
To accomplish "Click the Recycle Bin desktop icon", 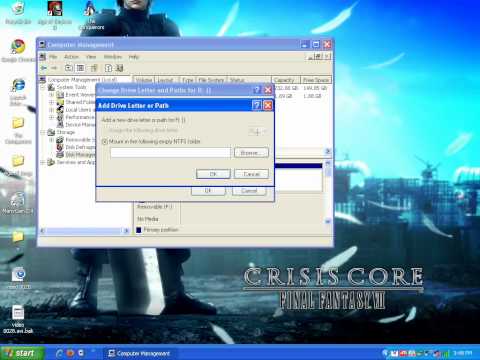I will click(x=18, y=9).
